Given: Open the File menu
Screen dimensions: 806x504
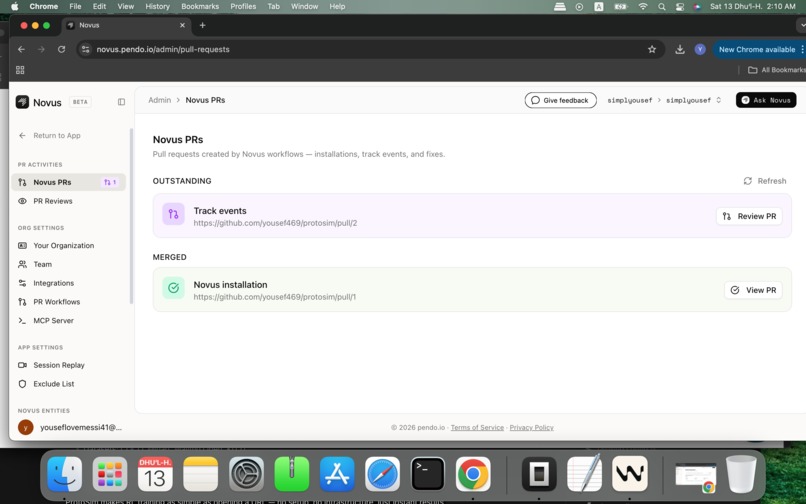Looking at the screenshot, I should coord(75,6).
